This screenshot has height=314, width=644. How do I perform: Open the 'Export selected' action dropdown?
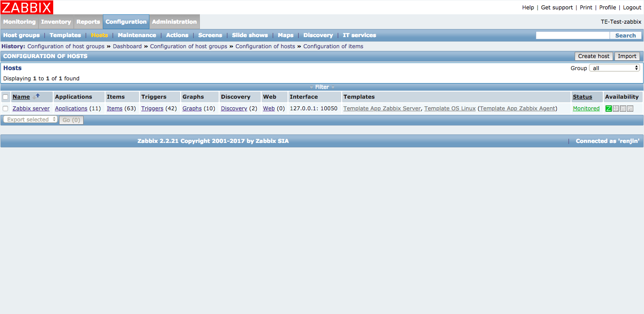tap(30, 120)
